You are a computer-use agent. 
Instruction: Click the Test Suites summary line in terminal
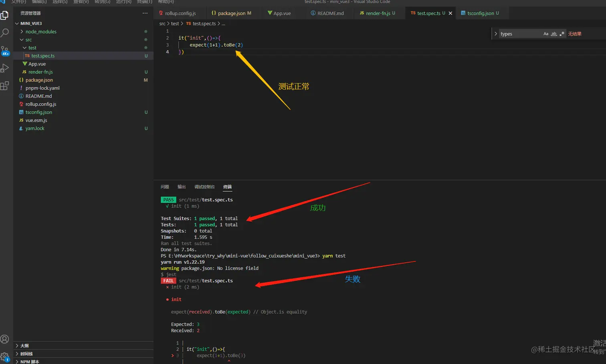point(199,219)
